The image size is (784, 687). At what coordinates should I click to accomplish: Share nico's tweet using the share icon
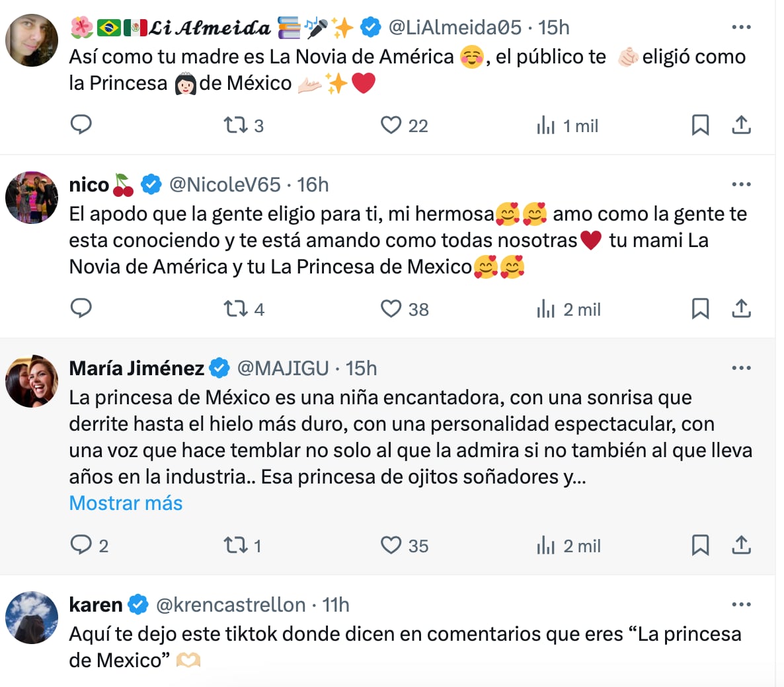coord(741,308)
